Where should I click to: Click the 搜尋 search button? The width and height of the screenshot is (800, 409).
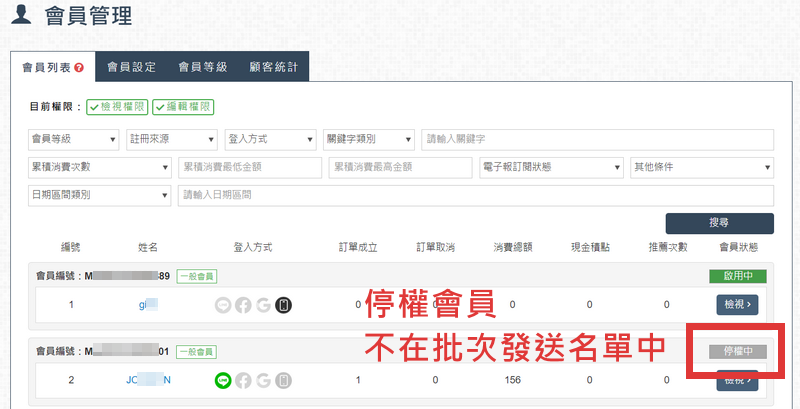(x=719, y=223)
